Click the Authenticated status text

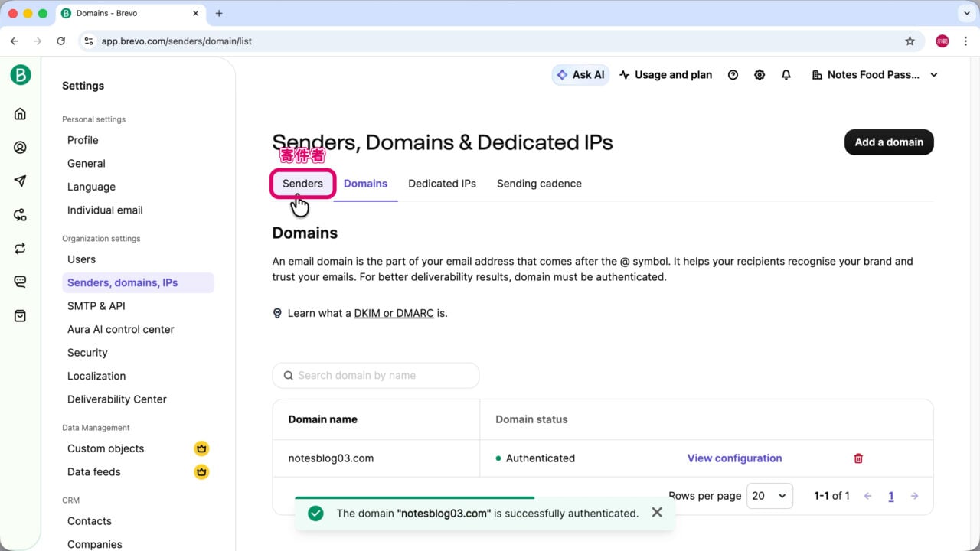(x=541, y=458)
